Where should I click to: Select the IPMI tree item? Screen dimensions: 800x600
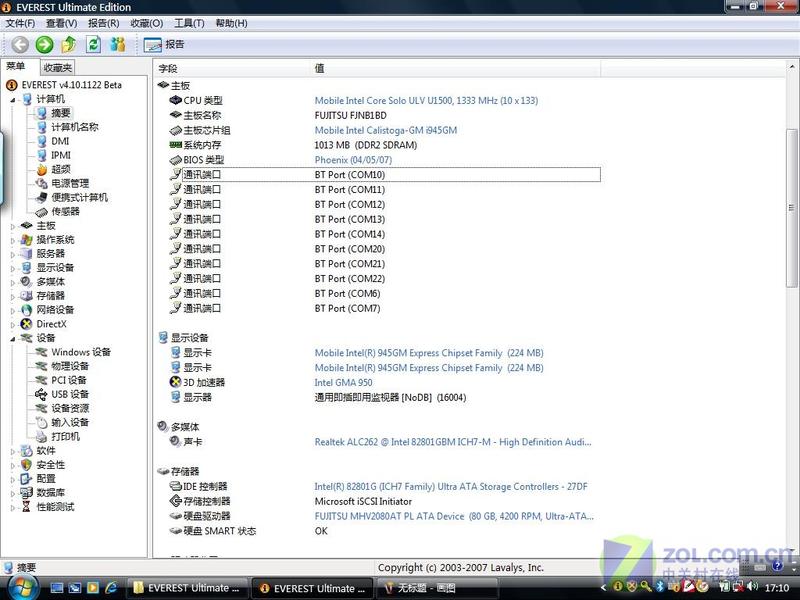click(x=61, y=155)
